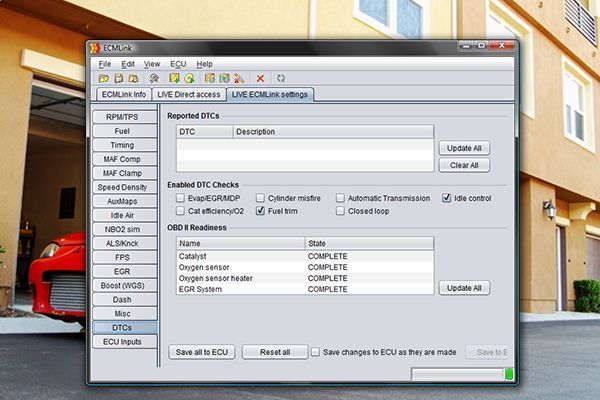Viewport: 600px width, 400px height.
Task: Click the yellow square icon with green arrow
Action: coord(174,78)
